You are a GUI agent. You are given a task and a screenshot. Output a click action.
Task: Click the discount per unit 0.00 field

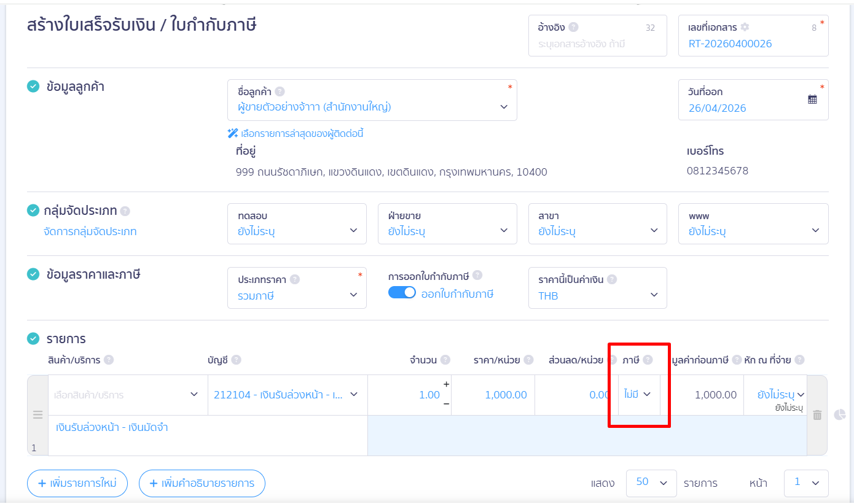coord(576,395)
